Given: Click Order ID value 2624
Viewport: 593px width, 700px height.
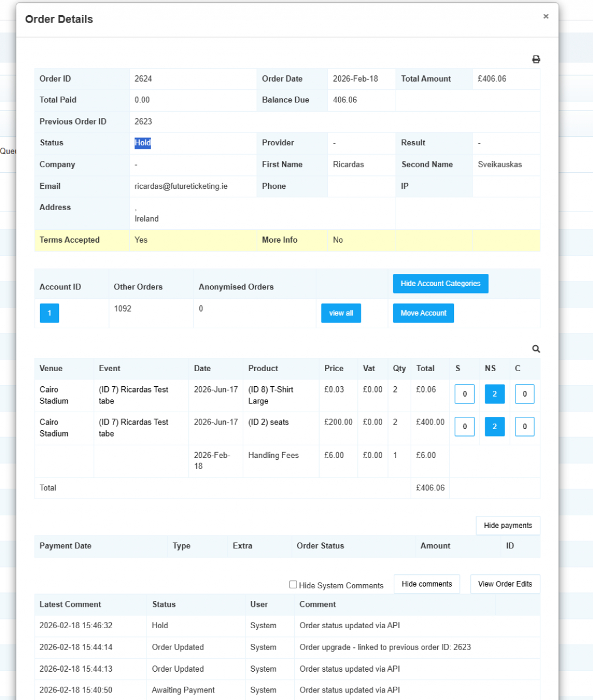Looking at the screenshot, I should pyautogui.click(x=144, y=79).
